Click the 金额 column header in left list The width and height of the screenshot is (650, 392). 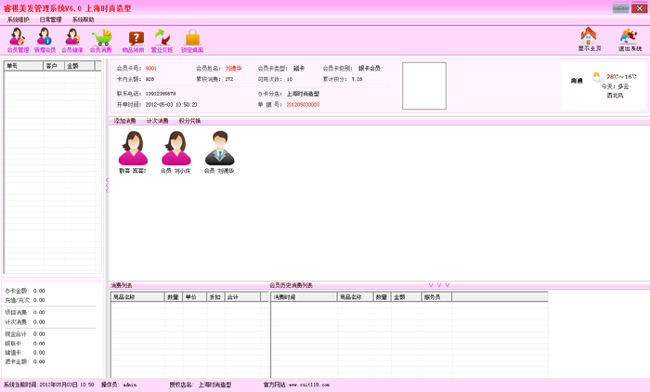pos(80,66)
